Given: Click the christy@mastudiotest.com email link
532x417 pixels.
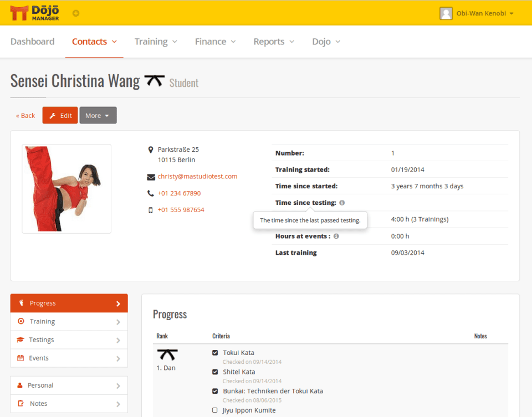Looking at the screenshot, I should click(197, 177).
